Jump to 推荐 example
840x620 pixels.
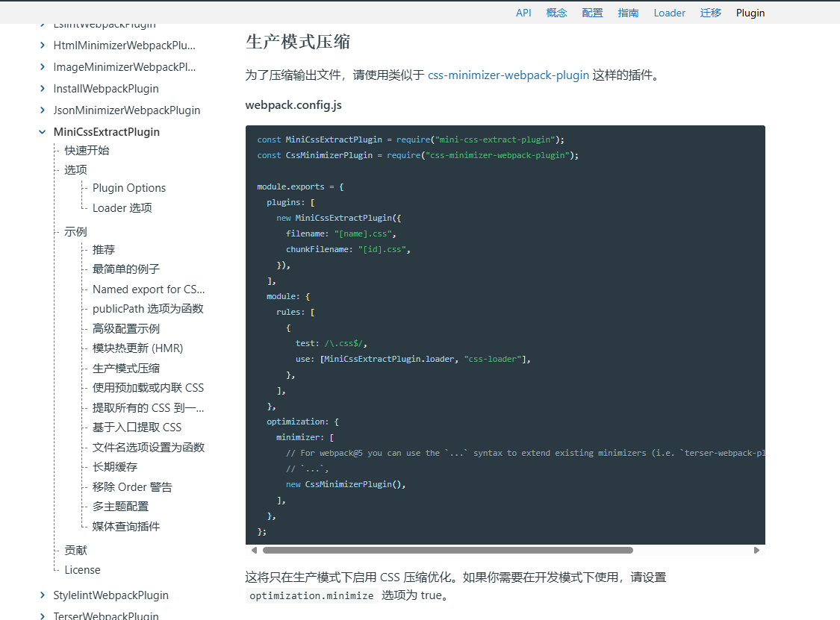click(103, 249)
